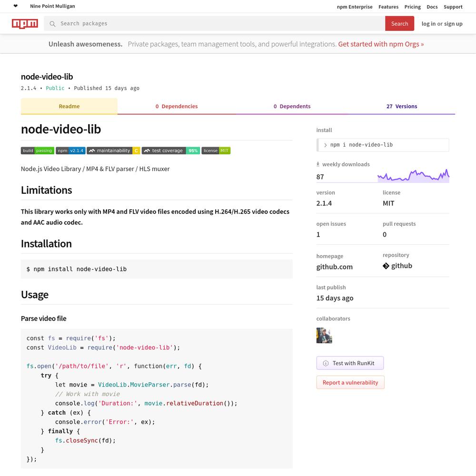Click the Node.js Video Library description line

point(95,169)
